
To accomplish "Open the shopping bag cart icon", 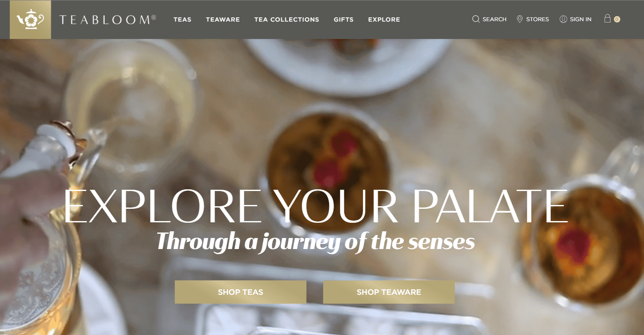I will point(608,18).
